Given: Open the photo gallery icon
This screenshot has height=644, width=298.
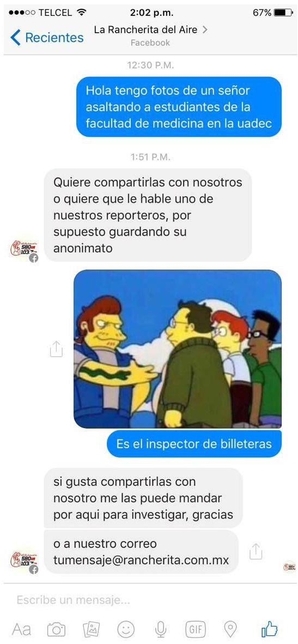Looking at the screenshot, I should click(x=91, y=629).
